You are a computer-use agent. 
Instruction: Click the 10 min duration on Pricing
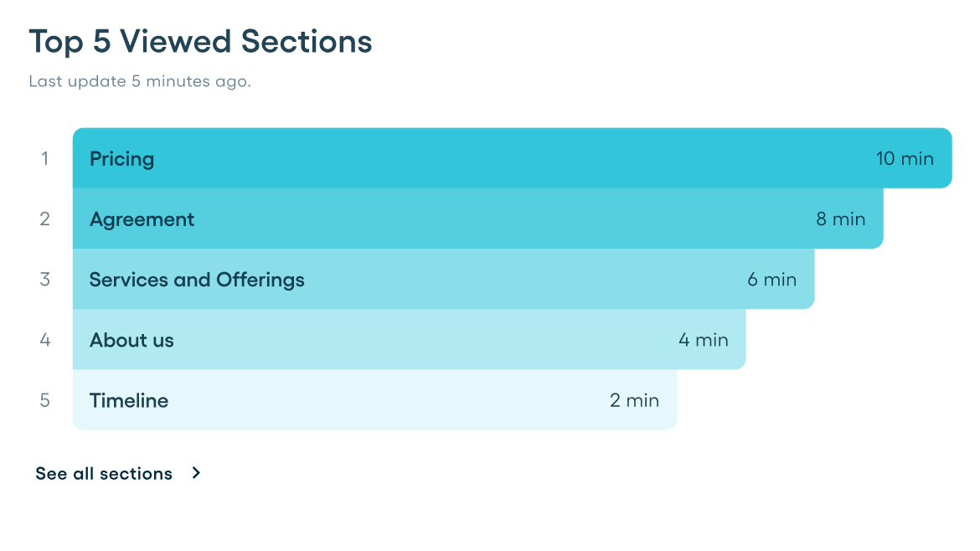point(905,159)
